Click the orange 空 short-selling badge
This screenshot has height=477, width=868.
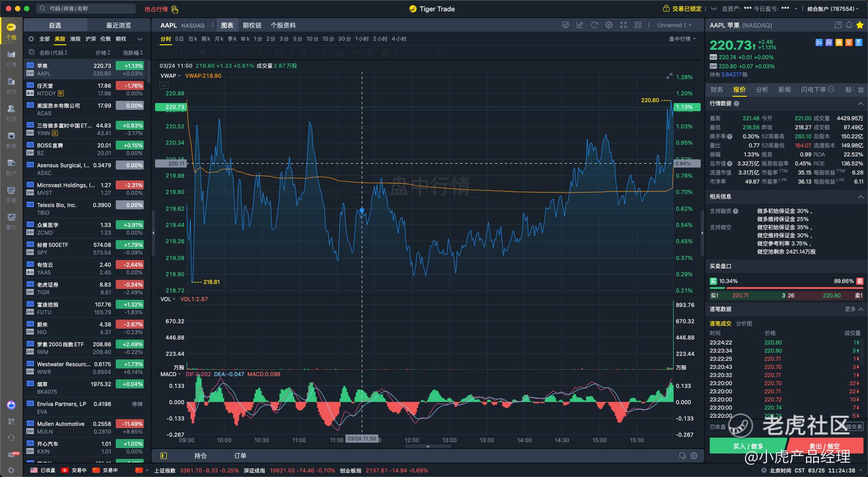[x=849, y=43]
